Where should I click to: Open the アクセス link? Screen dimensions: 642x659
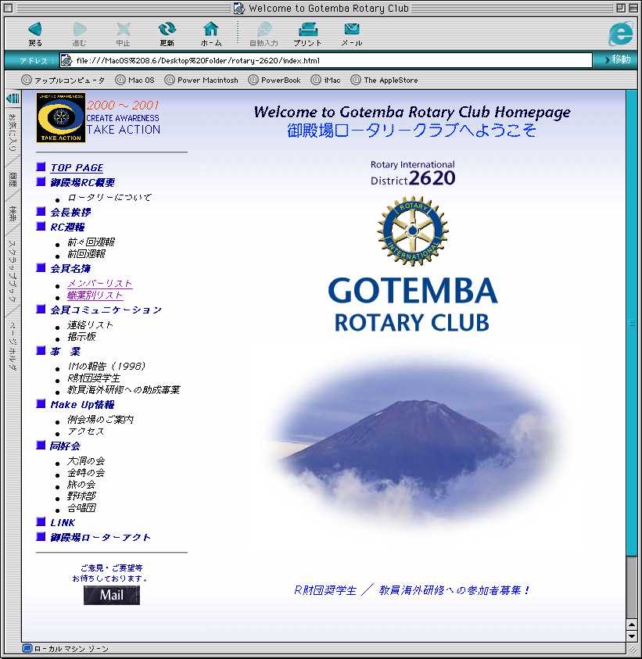click(86, 431)
